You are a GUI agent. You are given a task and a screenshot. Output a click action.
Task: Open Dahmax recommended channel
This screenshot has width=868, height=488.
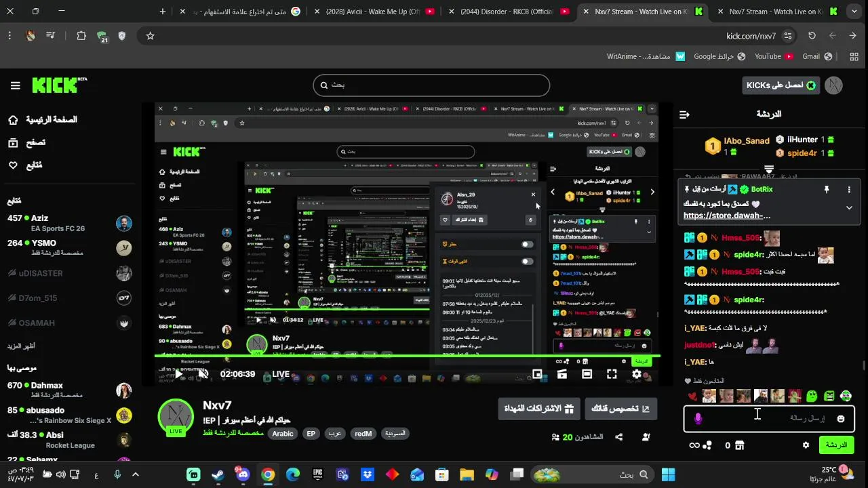[x=69, y=390]
